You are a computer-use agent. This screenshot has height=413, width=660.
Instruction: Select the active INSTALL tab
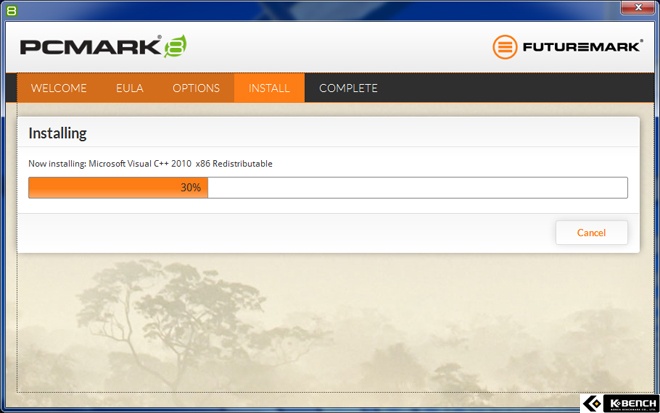point(269,88)
